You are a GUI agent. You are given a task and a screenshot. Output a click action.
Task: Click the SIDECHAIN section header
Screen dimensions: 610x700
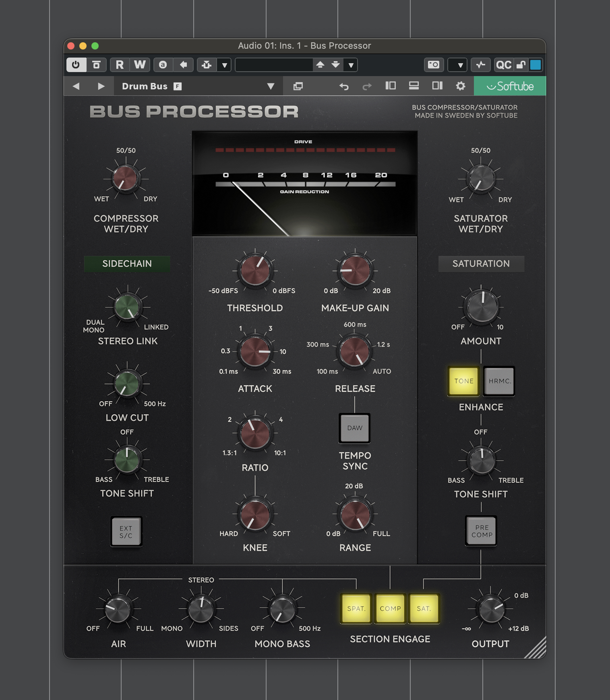coord(127,264)
